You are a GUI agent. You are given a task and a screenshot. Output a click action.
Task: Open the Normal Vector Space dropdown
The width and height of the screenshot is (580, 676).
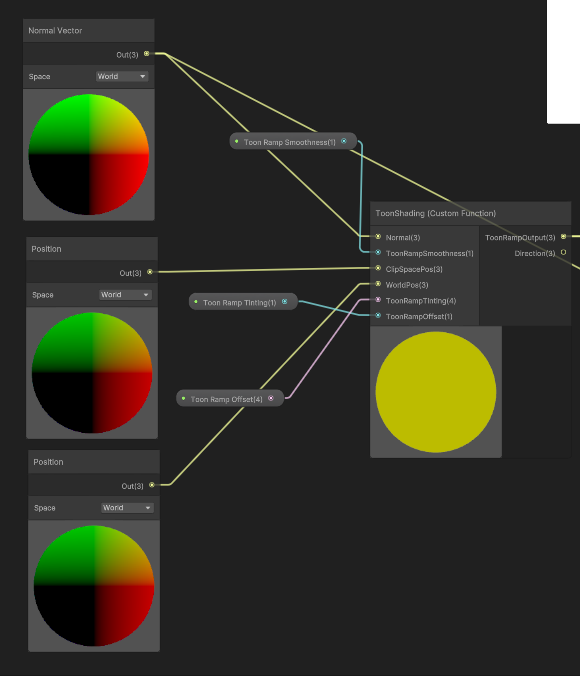click(122, 76)
